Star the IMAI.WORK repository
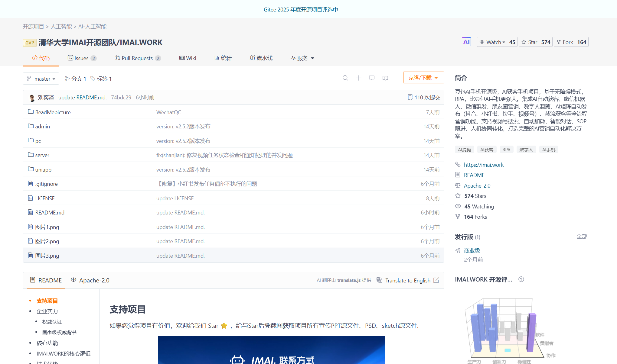This screenshot has height=364, width=617. click(x=529, y=42)
